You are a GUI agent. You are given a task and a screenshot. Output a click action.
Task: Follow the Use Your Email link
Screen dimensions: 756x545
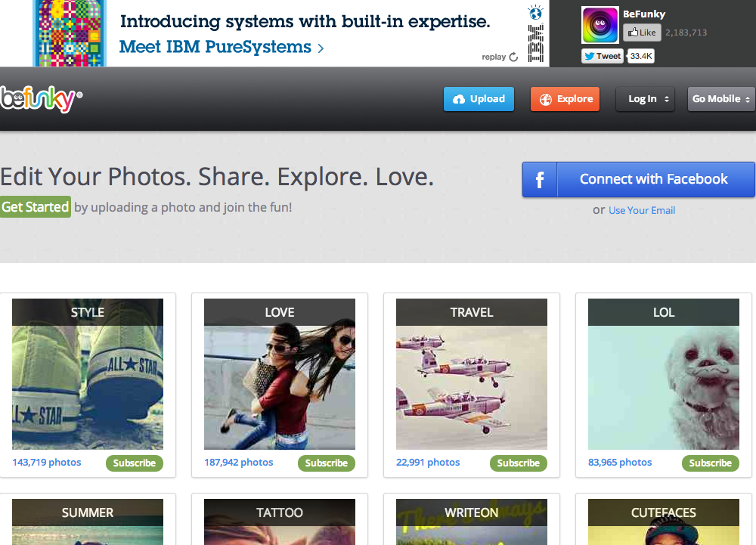641,210
